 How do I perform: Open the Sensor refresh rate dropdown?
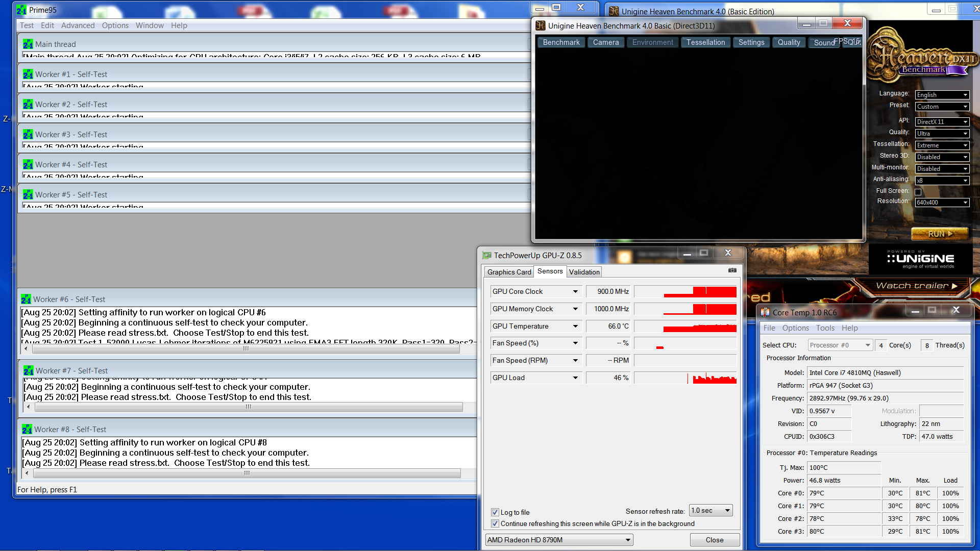point(711,510)
